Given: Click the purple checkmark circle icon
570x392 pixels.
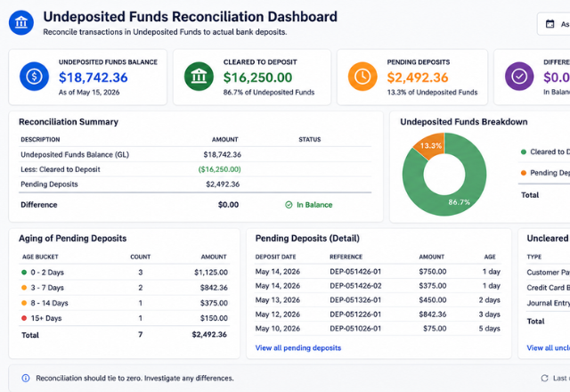Looking at the screenshot, I should pos(519,77).
